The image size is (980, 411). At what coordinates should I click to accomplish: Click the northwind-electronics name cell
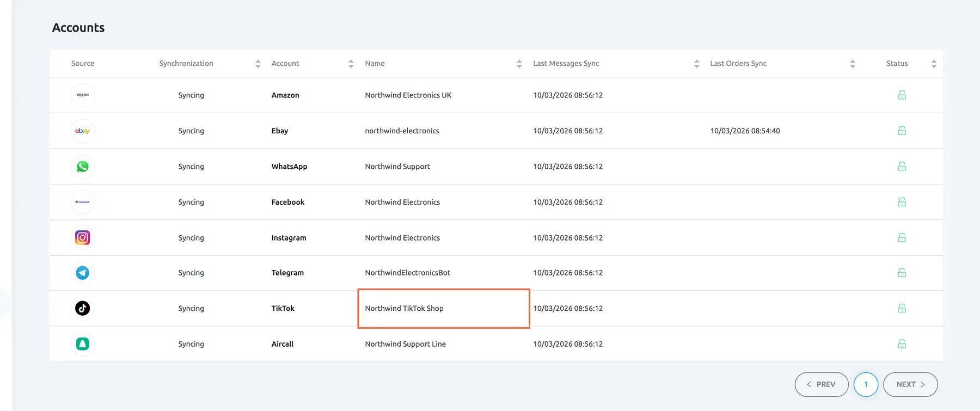pyautogui.click(x=402, y=131)
